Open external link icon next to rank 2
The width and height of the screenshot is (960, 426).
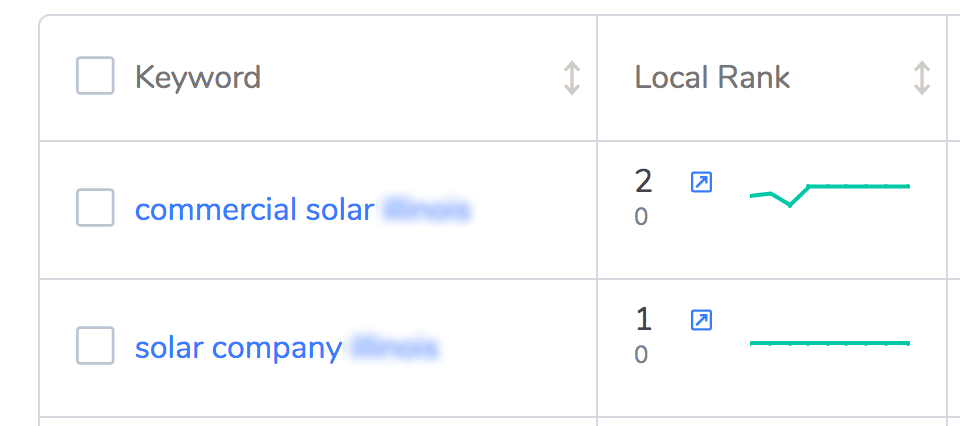(x=701, y=182)
